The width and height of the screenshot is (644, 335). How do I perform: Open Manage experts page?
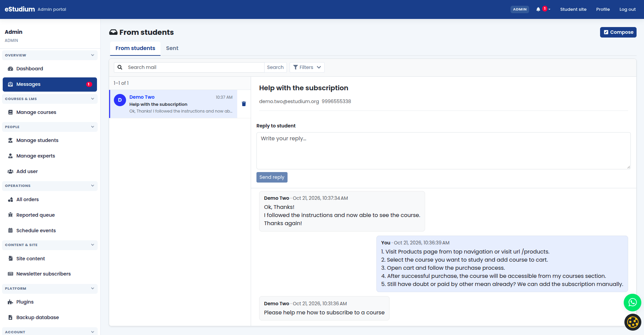pos(50,156)
